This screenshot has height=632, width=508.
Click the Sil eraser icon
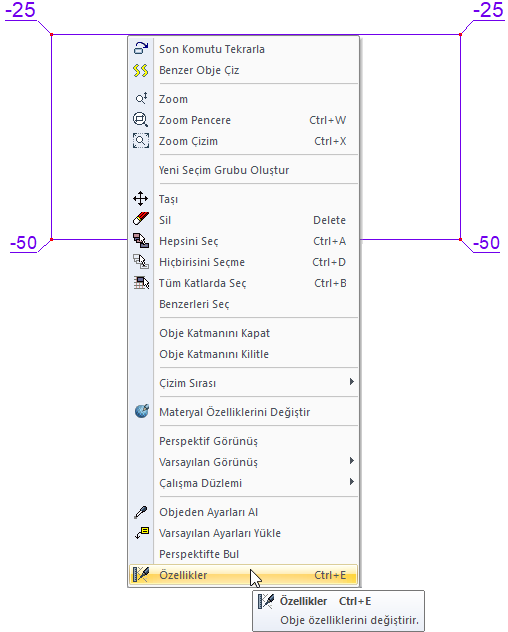(141, 219)
